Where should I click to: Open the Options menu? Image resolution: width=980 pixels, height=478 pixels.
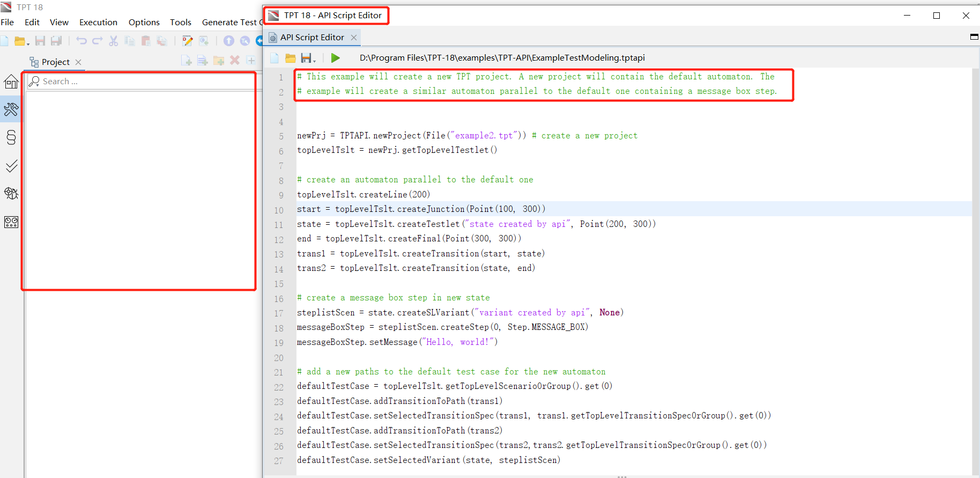click(144, 22)
